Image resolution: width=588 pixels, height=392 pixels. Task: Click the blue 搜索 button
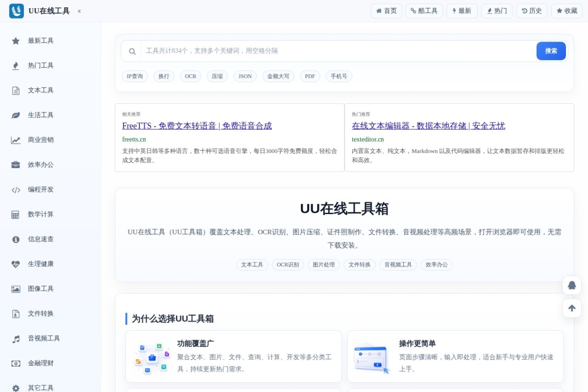click(551, 51)
